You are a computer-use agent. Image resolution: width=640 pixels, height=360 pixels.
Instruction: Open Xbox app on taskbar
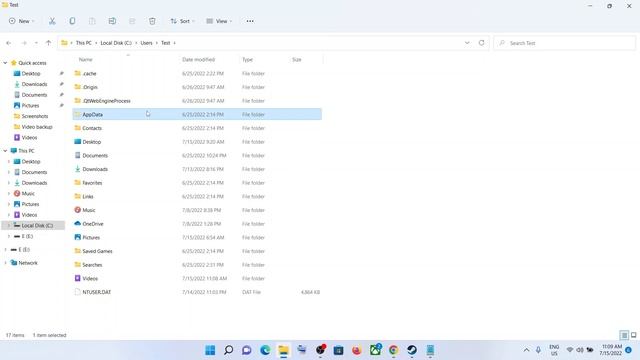[x=376, y=350]
